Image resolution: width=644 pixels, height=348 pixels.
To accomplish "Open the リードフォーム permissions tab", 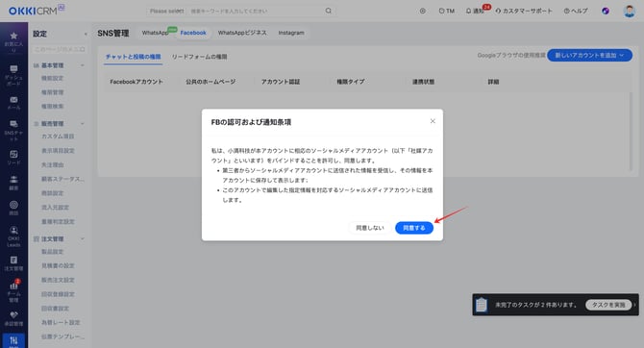I will [199, 57].
